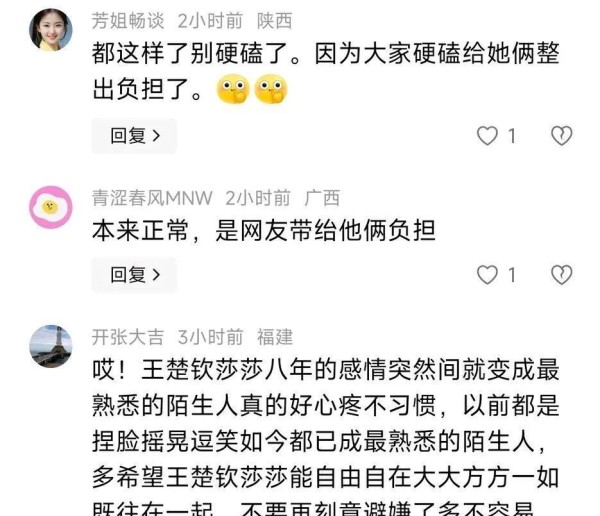
Task: Select the comment 本来正常，是网友带给他俩负担
Action: pyautogui.click(x=264, y=231)
